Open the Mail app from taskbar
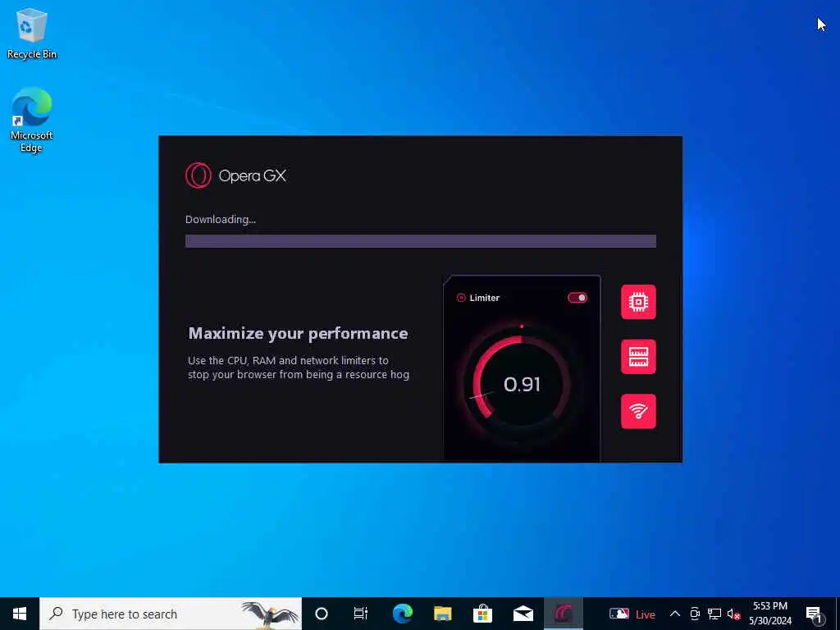 tap(523, 614)
